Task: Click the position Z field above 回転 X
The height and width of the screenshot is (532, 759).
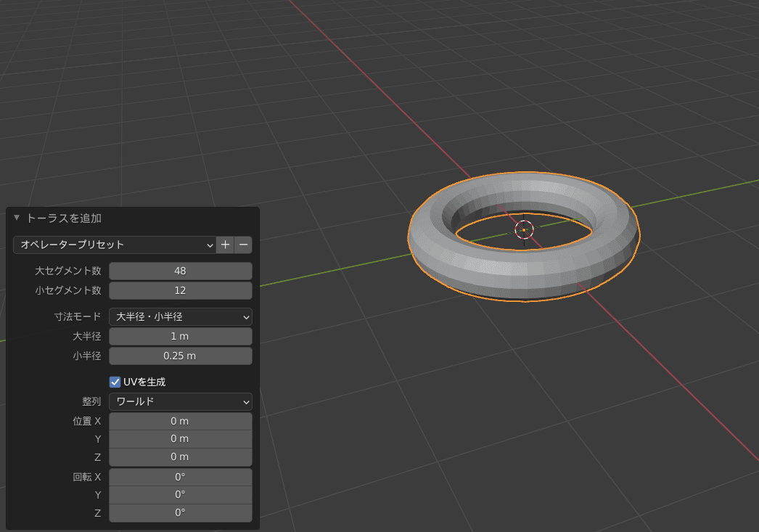Action: (x=180, y=457)
